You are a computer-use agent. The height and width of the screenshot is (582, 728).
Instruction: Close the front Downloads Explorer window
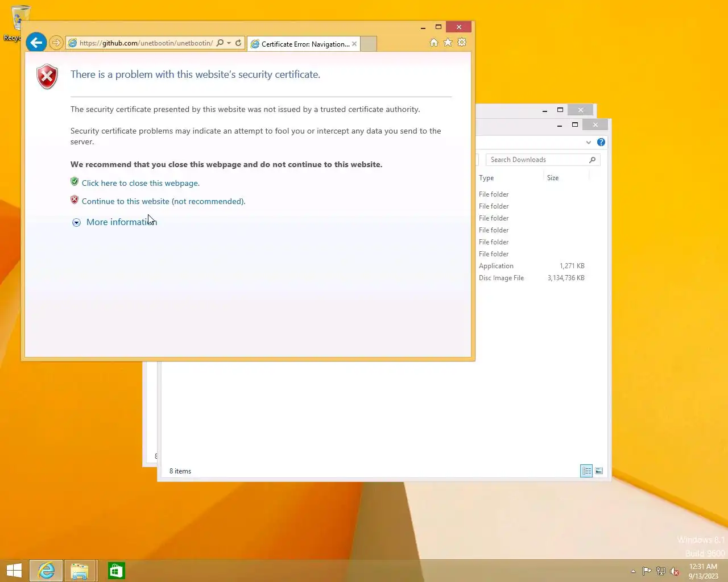click(x=595, y=125)
